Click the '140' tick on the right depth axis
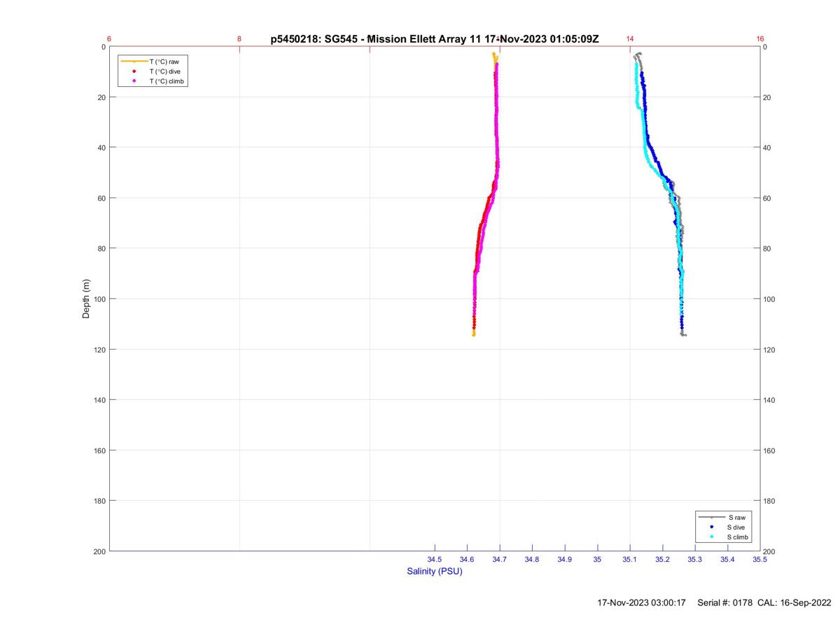Screen dimensions: 840x620 point(770,400)
